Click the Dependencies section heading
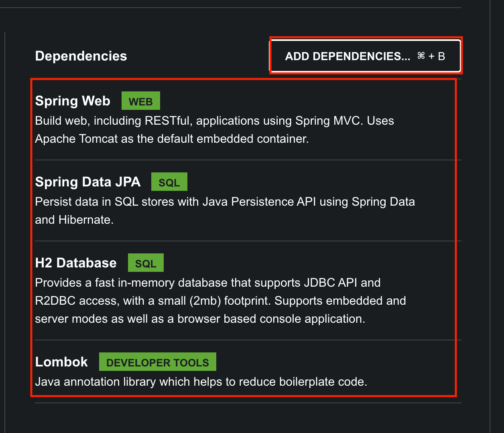504x433 pixels. (81, 56)
